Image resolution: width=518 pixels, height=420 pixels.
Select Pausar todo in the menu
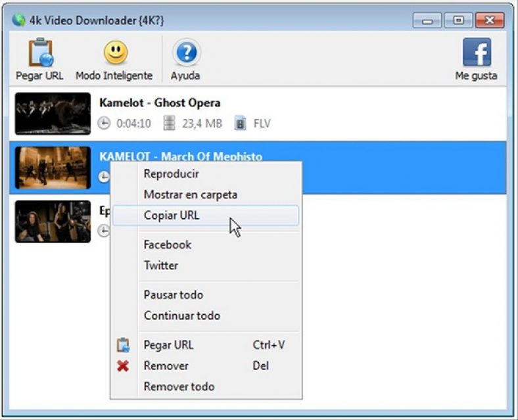(x=206, y=294)
